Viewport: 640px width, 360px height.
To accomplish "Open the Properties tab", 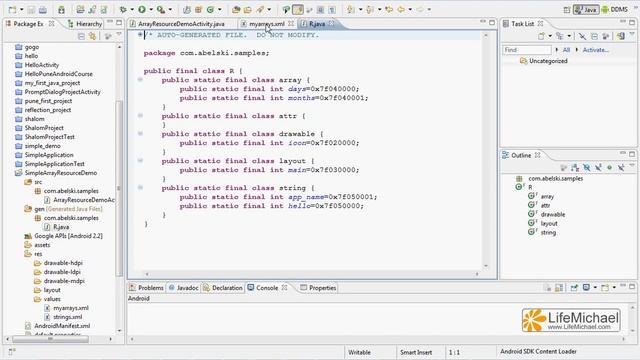I will click(318, 288).
